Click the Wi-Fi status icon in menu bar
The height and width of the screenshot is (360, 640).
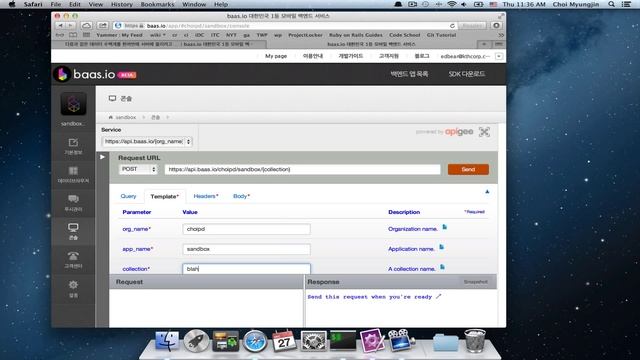[451, 4]
